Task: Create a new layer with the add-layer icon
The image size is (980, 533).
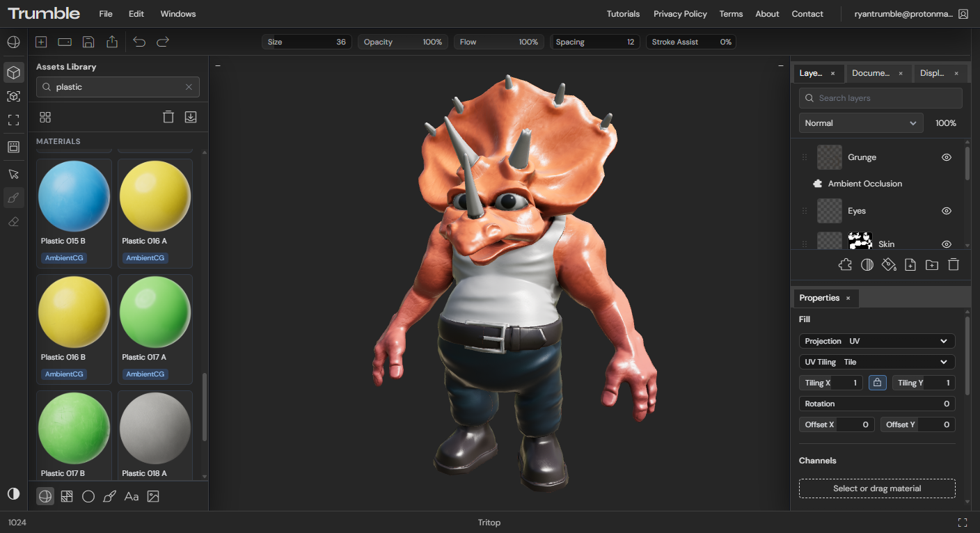Action: [x=910, y=264]
